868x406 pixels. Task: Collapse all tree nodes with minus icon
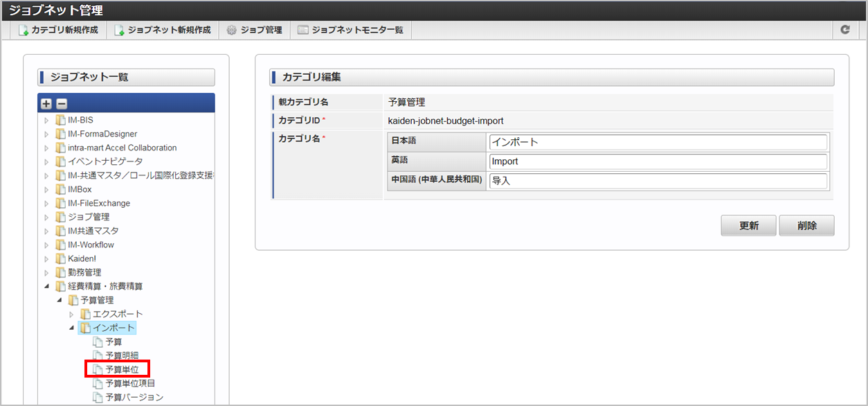pos(62,104)
